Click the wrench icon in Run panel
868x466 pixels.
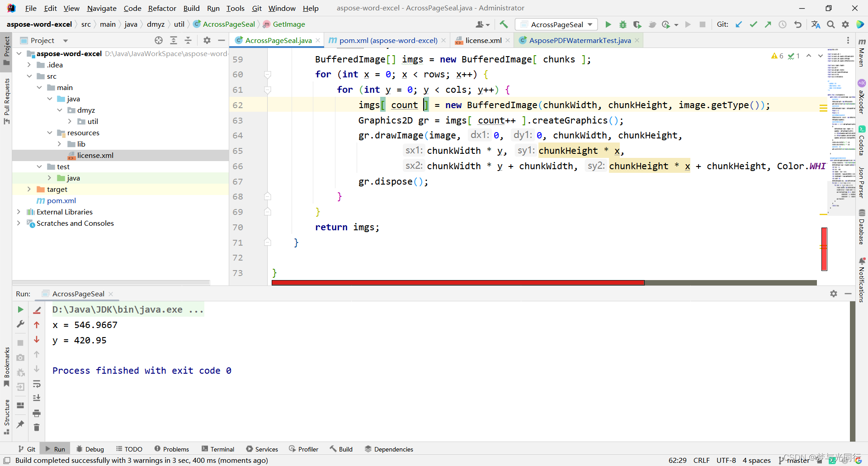20,324
